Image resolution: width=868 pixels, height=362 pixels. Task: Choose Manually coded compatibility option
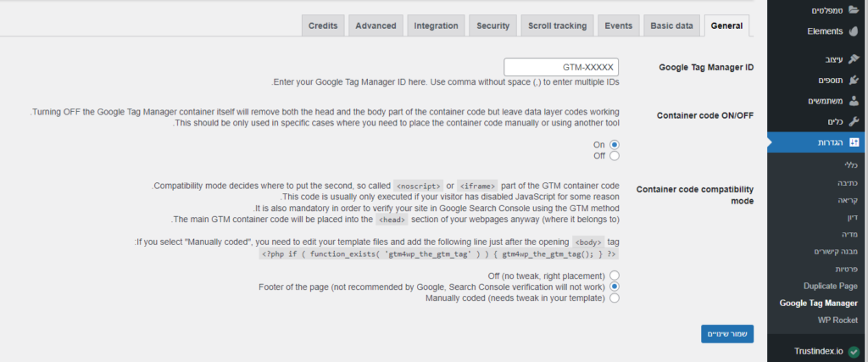(x=614, y=298)
